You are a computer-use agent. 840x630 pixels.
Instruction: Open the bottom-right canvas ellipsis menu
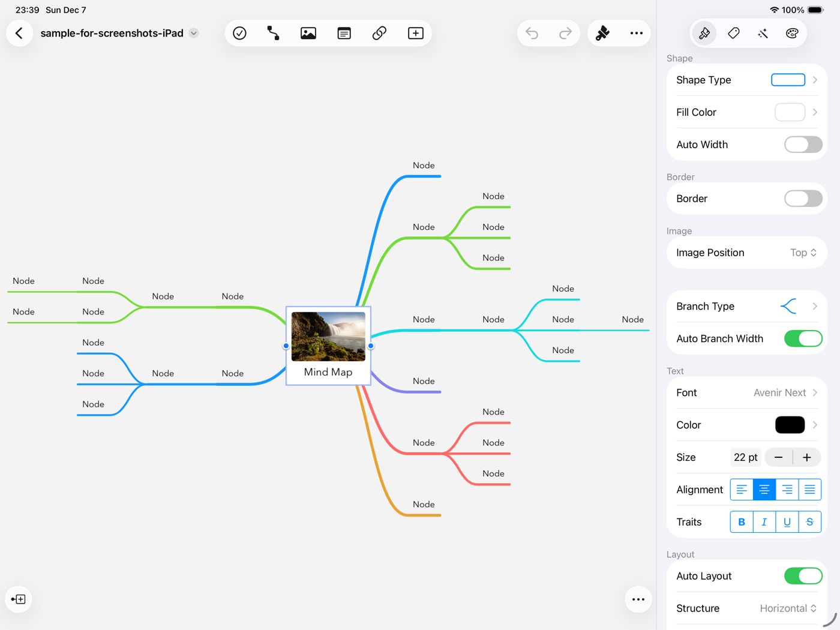(x=638, y=599)
